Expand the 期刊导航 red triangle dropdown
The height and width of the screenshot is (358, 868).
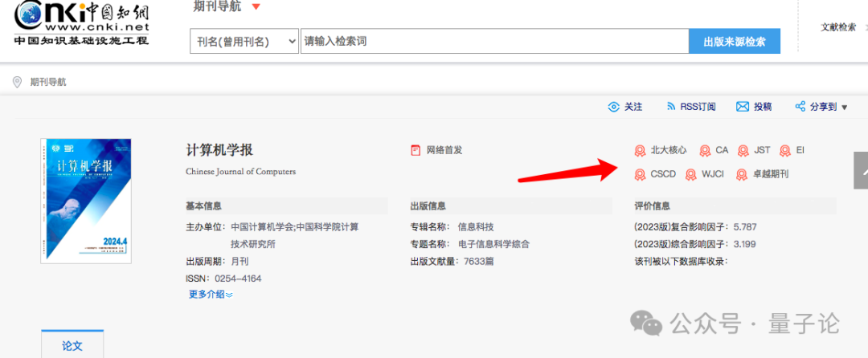click(x=256, y=7)
